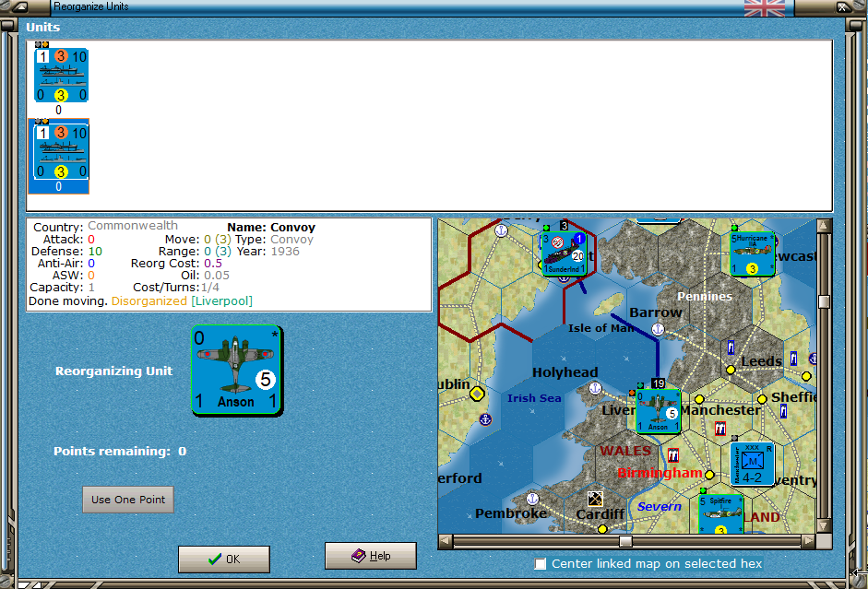Click the map vertical scrollbar up arrow

824,226
